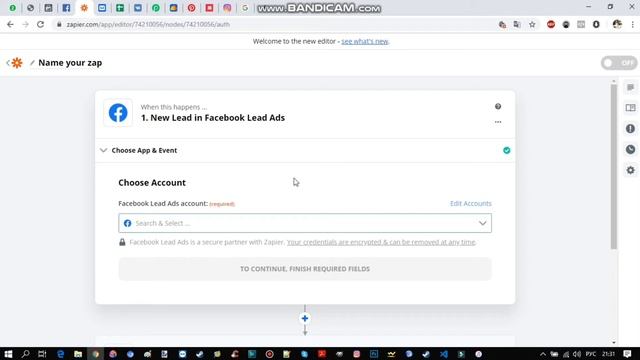Click the 'Name your zap' title
This screenshot has width=640, height=360.
pyautogui.click(x=70, y=63)
